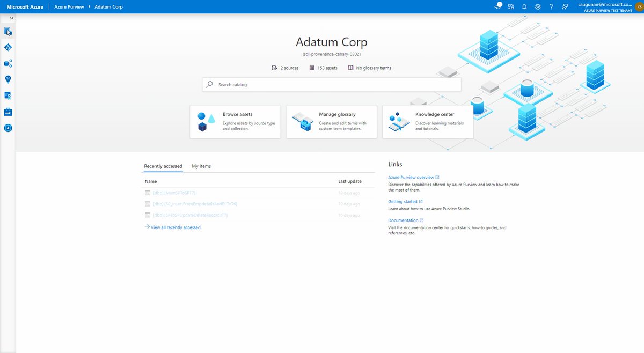
Task: Click the 153 assets stat
Action: (323, 68)
